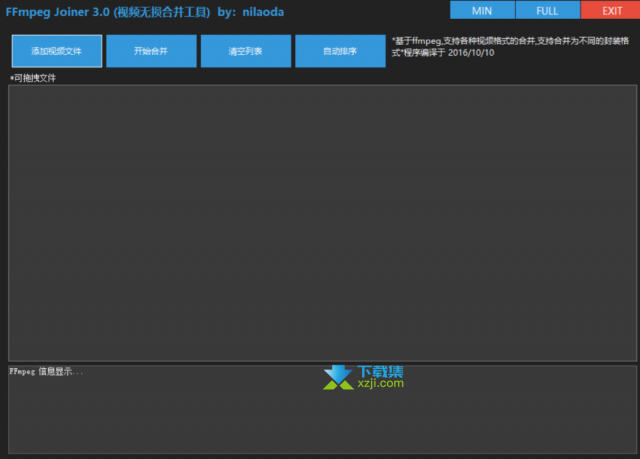Viewport: 640px width, 459px height.
Task: Click the 视频无损合并工具 subtitle in the title
Action: (x=162, y=12)
